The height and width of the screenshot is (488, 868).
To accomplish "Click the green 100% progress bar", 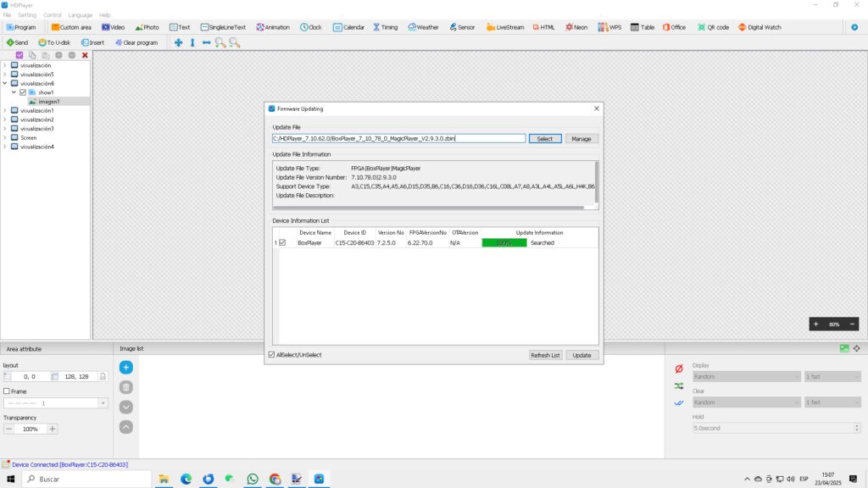I will click(504, 243).
